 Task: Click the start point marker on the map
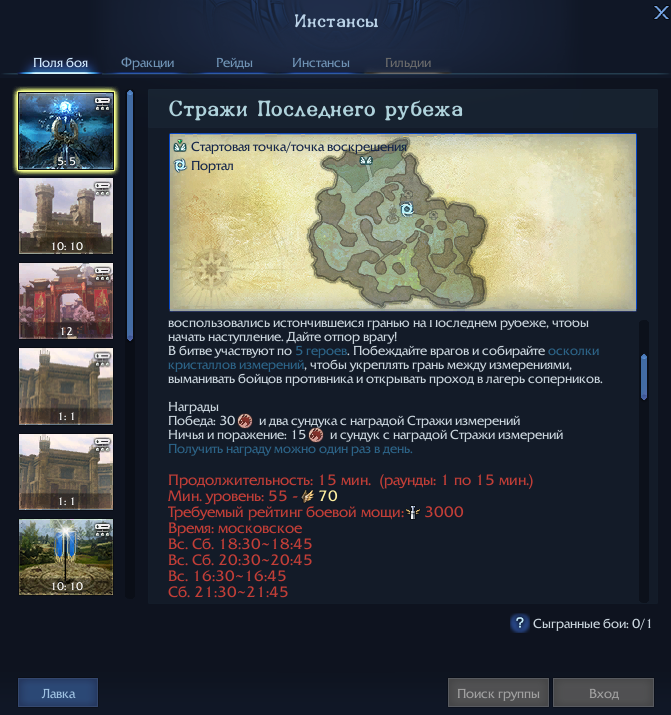click(x=367, y=159)
